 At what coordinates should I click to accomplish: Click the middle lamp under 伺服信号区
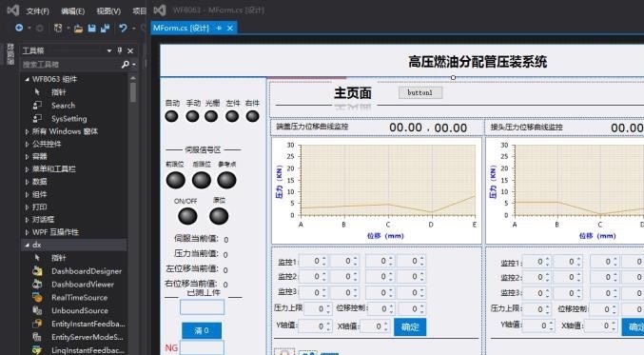pos(202,180)
